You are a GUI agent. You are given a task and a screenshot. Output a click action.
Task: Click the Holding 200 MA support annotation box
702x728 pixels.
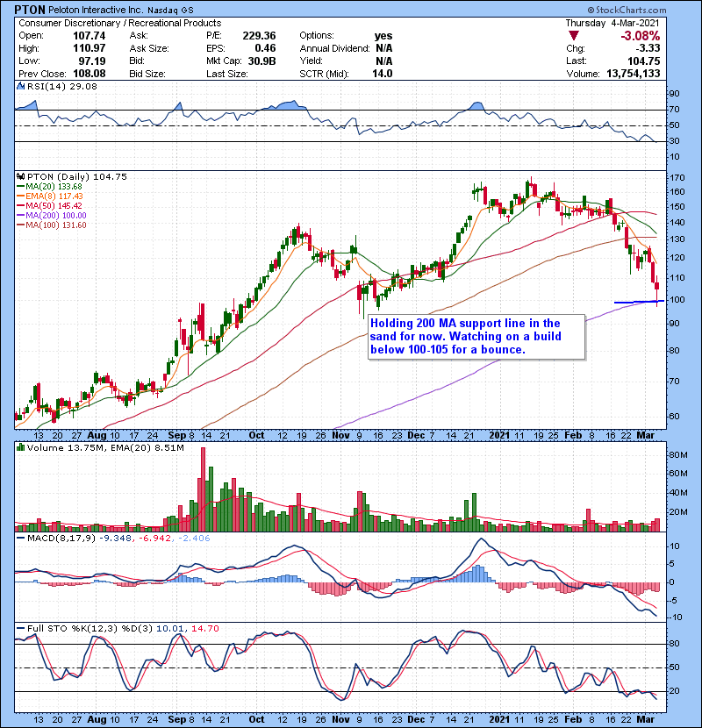[476, 337]
